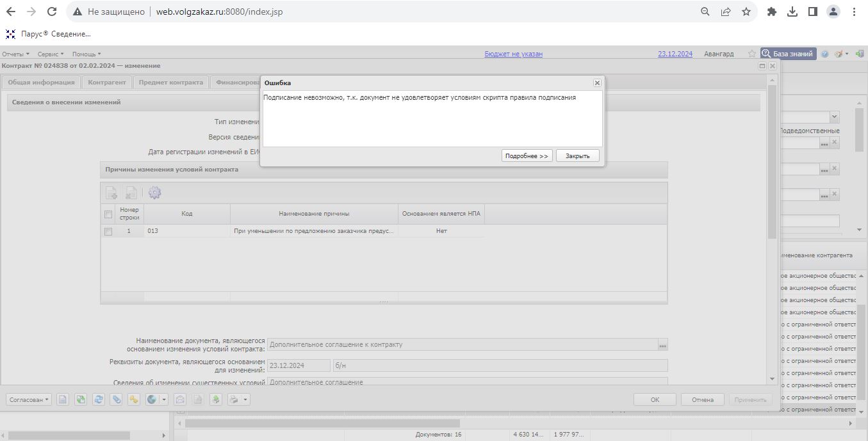Image resolution: width=868 pixels, height=441 pixels.
Task: Check the checkbox for row 1 code 013
Action: coord(108,232)
